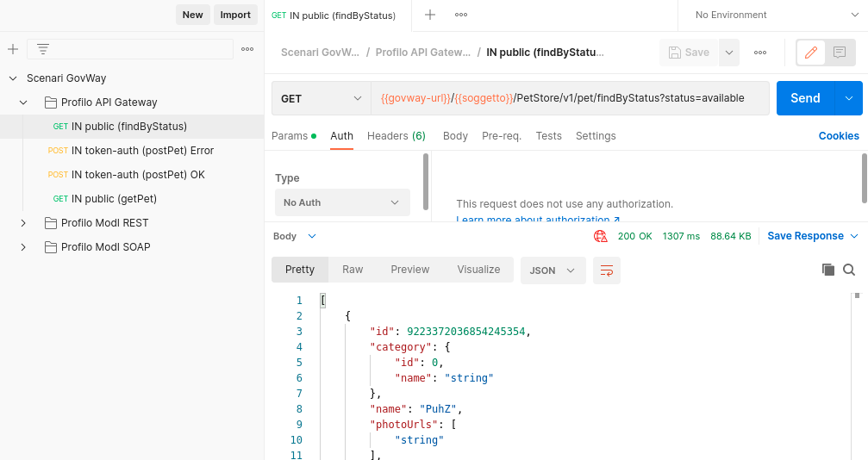This screenshot has width=868, height=460.
Task: Send the request
Action: coord(805,98)
